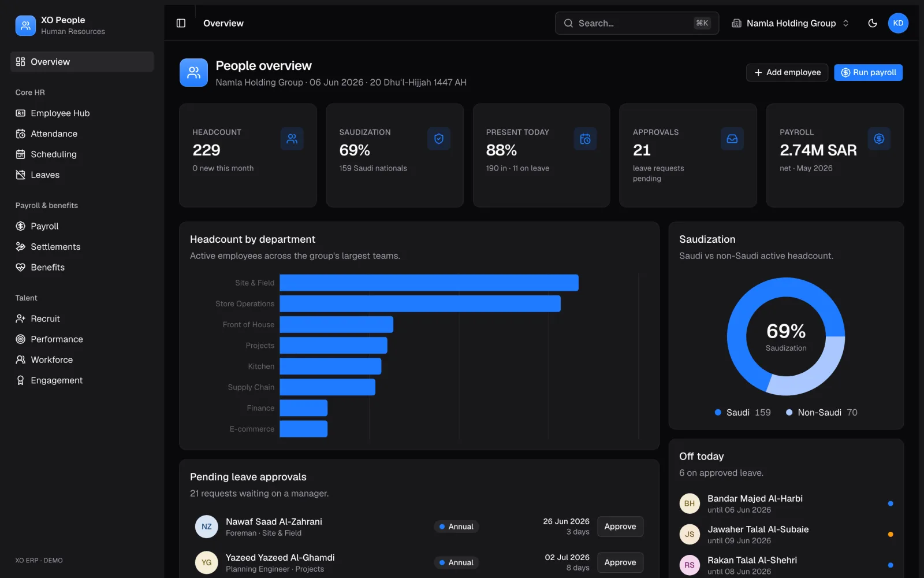The width and height of the screenshot is (924, 578).
Task: Click the Store Operations chart bar
Action: coord(420,303)
